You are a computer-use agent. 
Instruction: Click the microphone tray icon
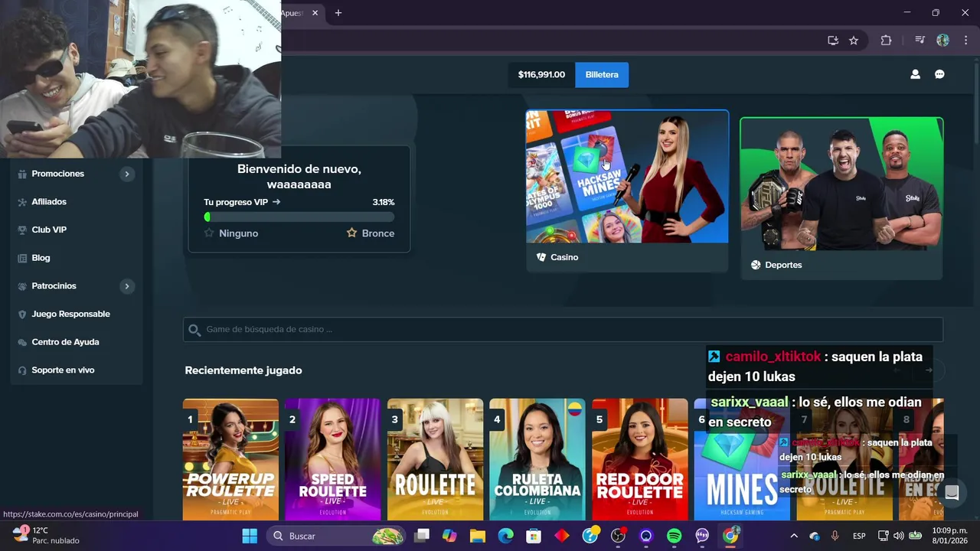coord(835,536)
